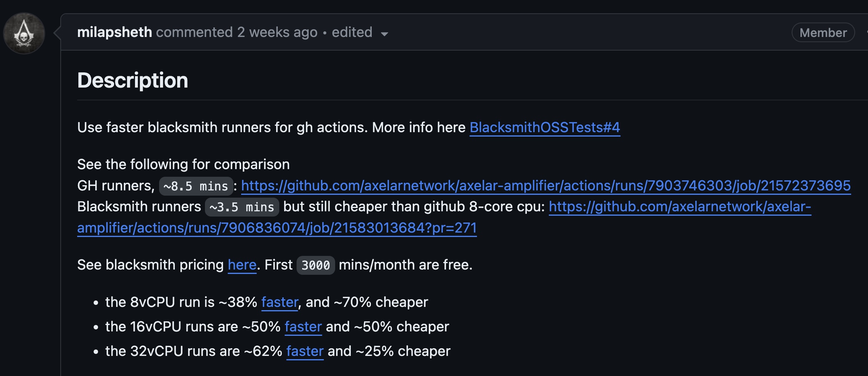Click the "~3.5 mins" code snippet

coord(242,207)
